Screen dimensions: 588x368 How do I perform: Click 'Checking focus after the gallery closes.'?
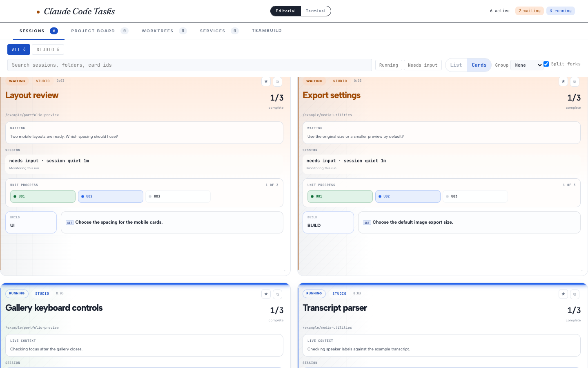[x=46, y=349]
